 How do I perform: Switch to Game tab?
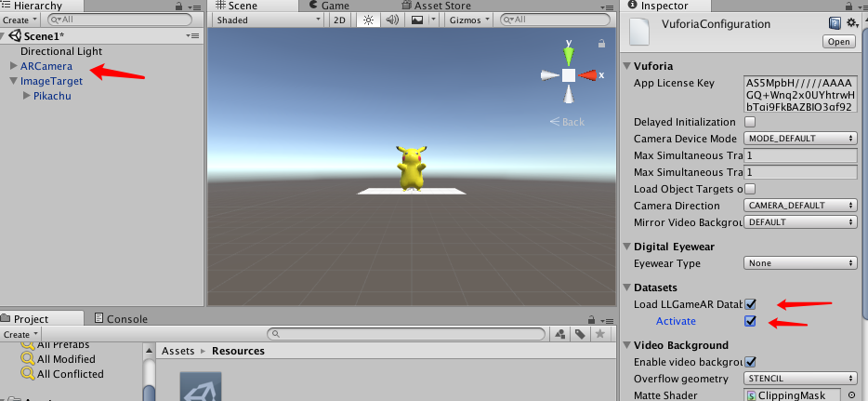pos(329,6)
